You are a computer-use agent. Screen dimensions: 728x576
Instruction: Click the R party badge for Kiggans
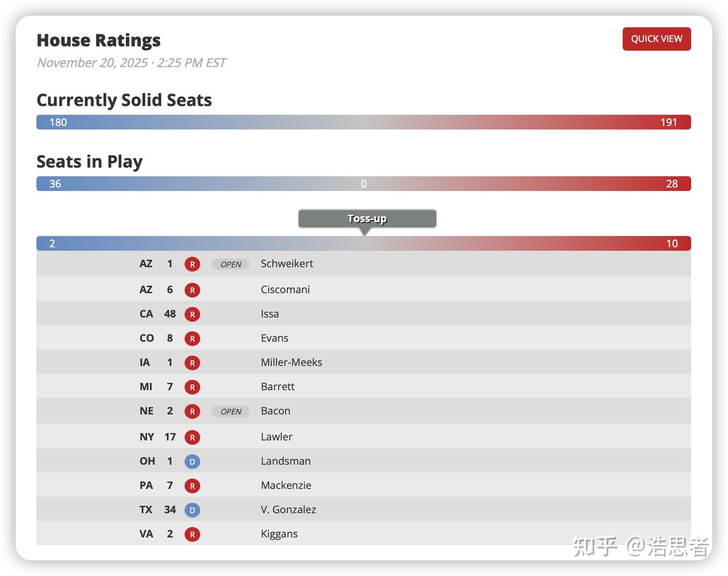pos(192,535)
